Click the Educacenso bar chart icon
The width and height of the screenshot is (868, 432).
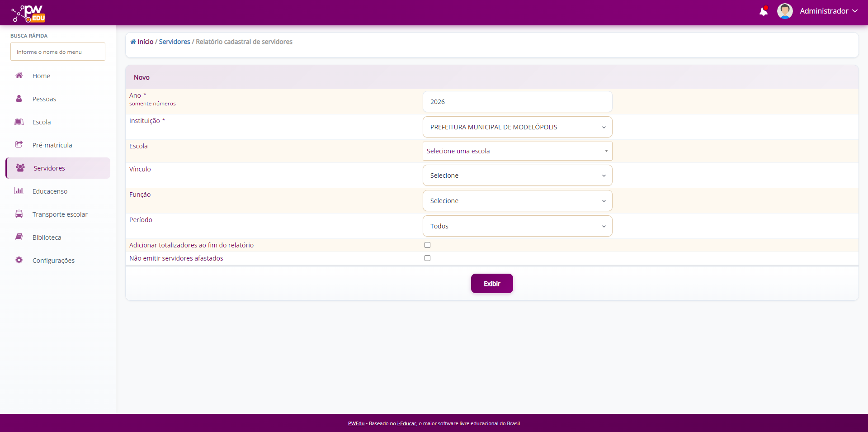19,191
